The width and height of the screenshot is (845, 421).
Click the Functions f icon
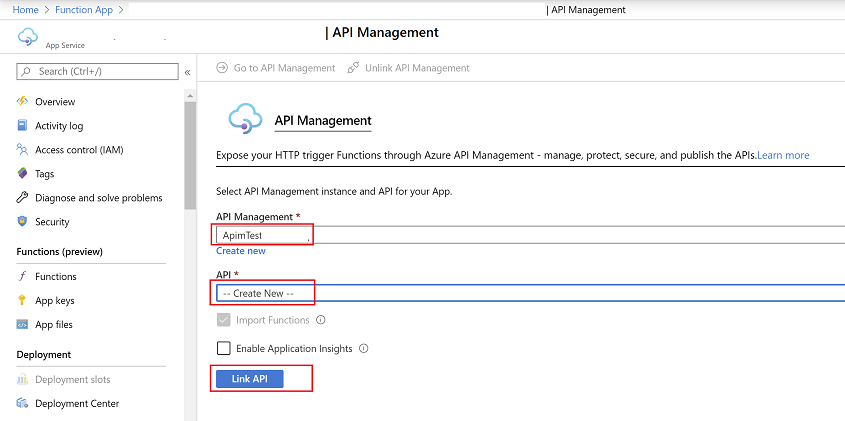[22, 276]
